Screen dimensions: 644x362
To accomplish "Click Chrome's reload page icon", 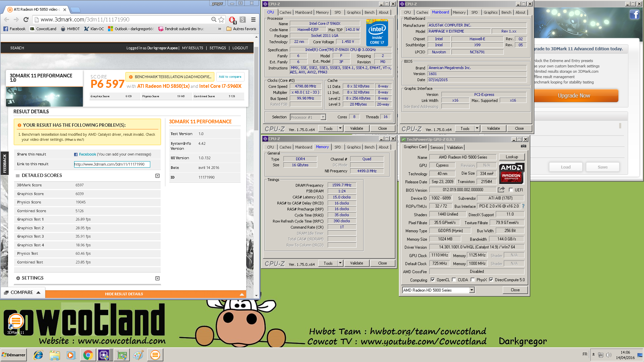I will tap(25, 19).
